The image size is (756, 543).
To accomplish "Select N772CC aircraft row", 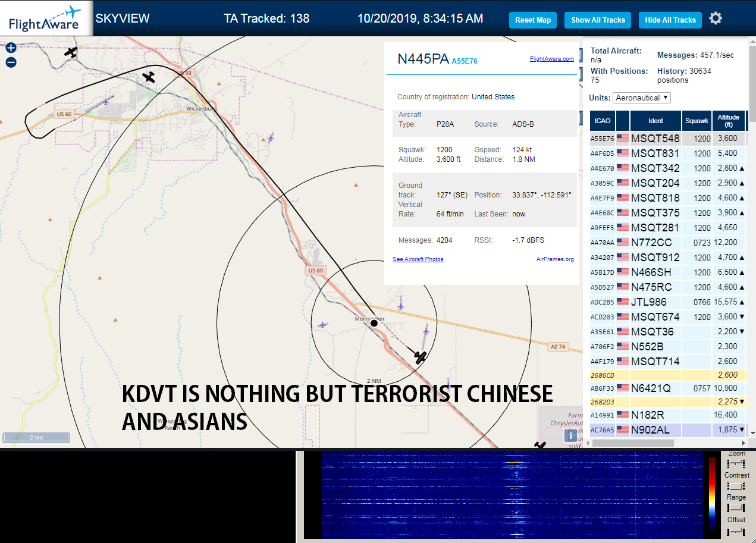I will click(669, 243).
